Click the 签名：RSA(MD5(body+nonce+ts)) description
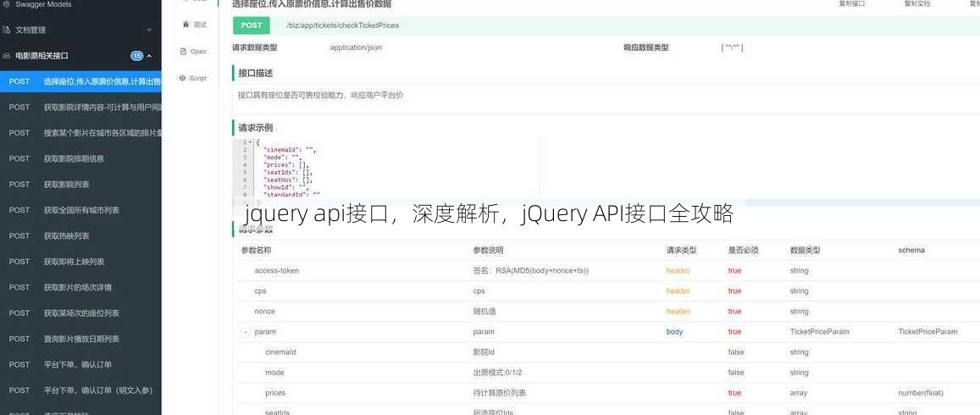This screenshot has height=415, width=980. pos(530,271)
